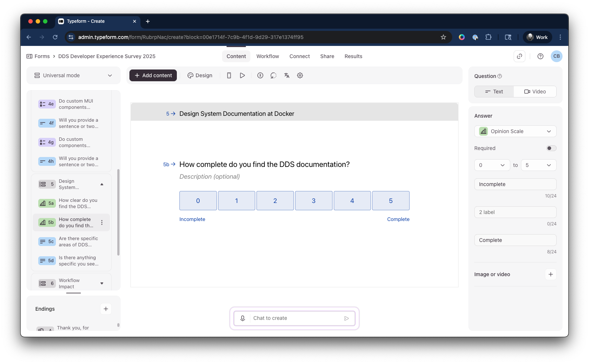Select question 4e Do custom MUI components
This screenshot has height=364, width=589.
coord(71,104)
